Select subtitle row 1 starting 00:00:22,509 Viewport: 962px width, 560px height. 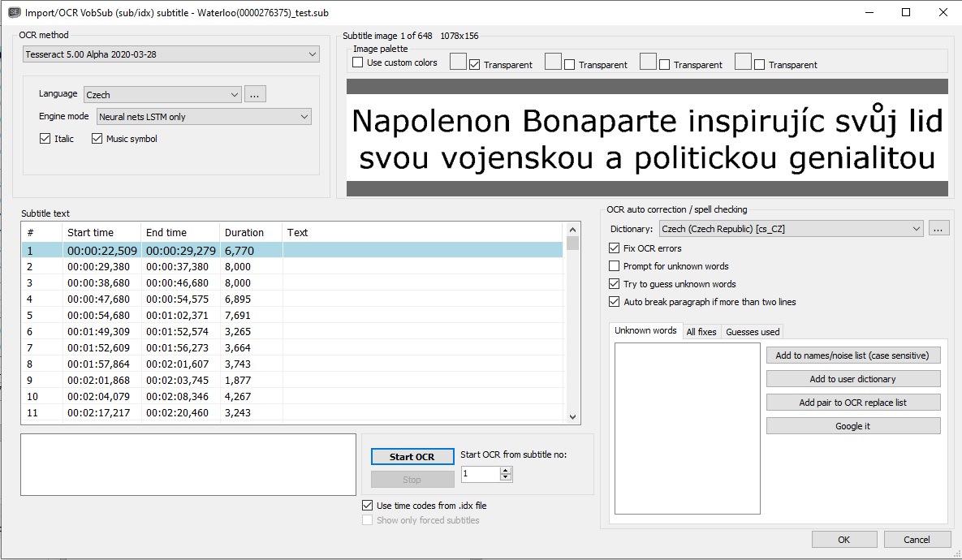tap(292, 250)
